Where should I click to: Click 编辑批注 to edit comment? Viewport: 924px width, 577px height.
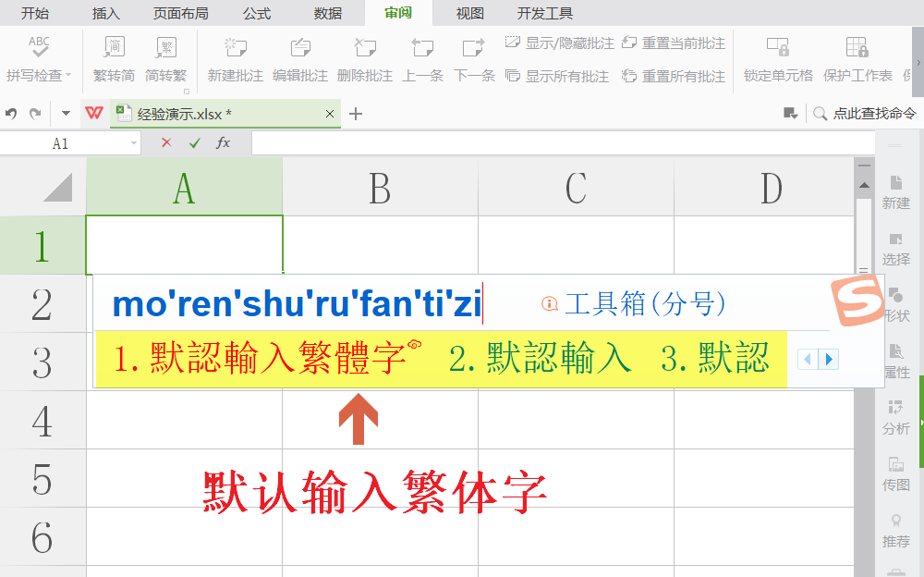click(x=300, y=58)
